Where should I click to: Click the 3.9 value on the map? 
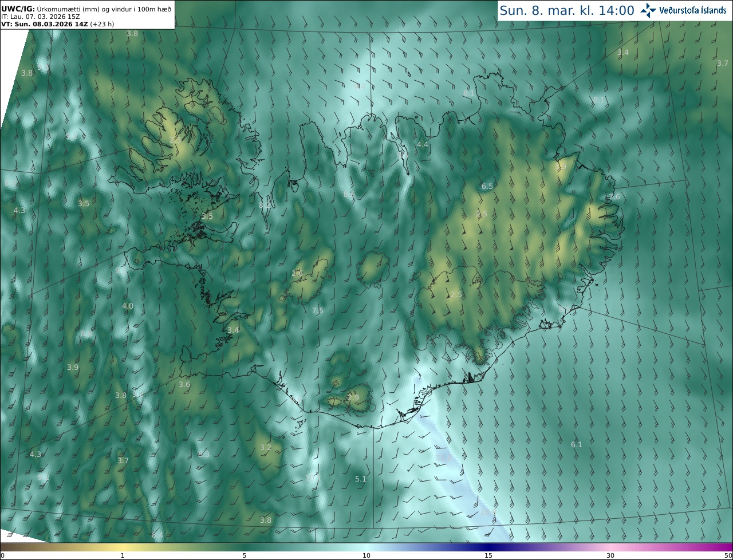(73, 368)
